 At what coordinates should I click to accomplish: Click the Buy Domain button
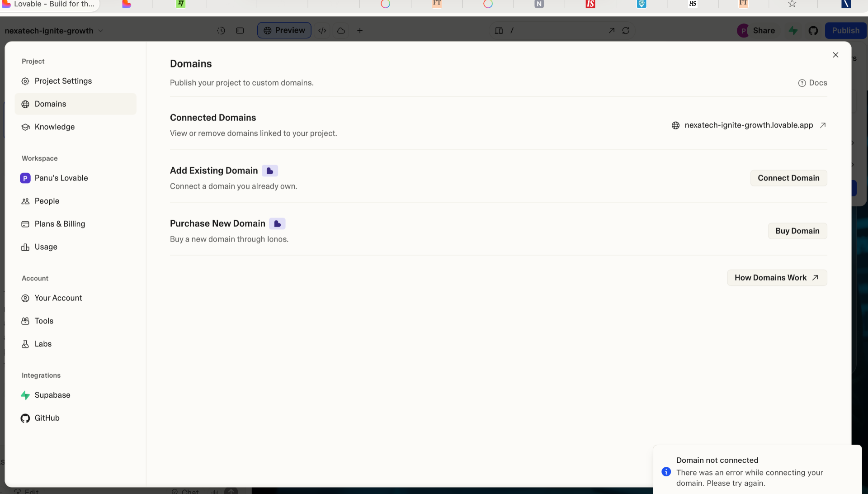click(797, 231)
